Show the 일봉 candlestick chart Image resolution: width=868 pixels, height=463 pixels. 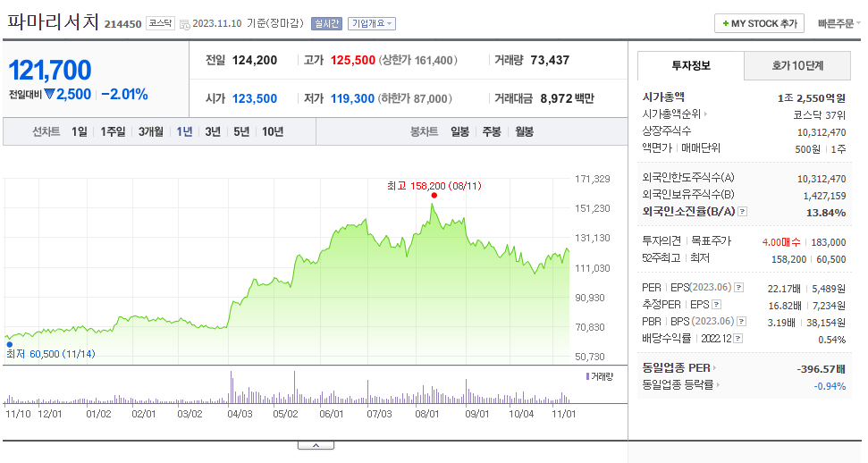point(459,131)
